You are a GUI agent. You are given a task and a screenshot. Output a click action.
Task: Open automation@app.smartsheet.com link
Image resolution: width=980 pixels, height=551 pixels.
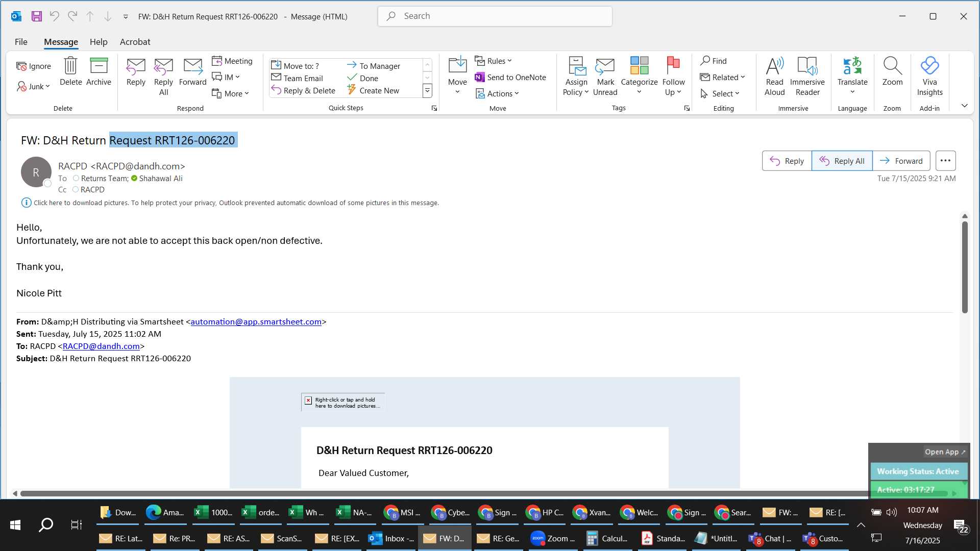point(256,322)
